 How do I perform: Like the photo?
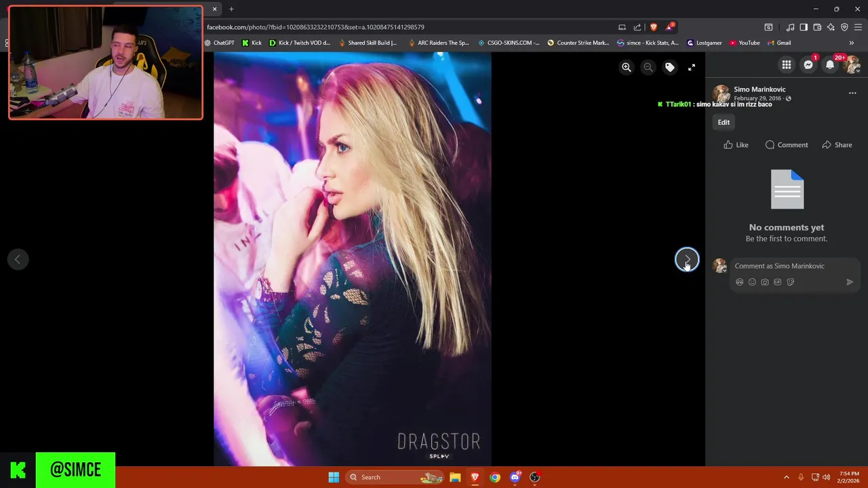(736, 144)
